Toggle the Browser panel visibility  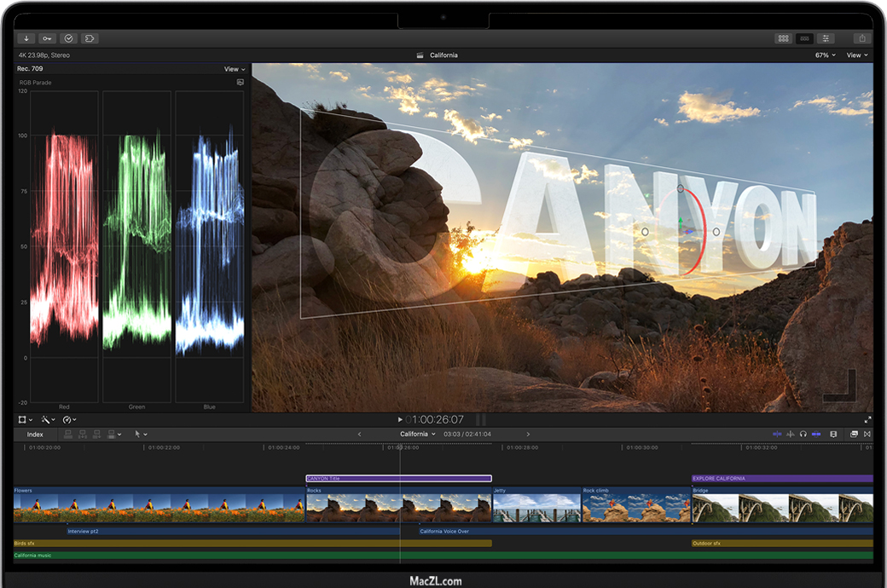click(783, 38)
